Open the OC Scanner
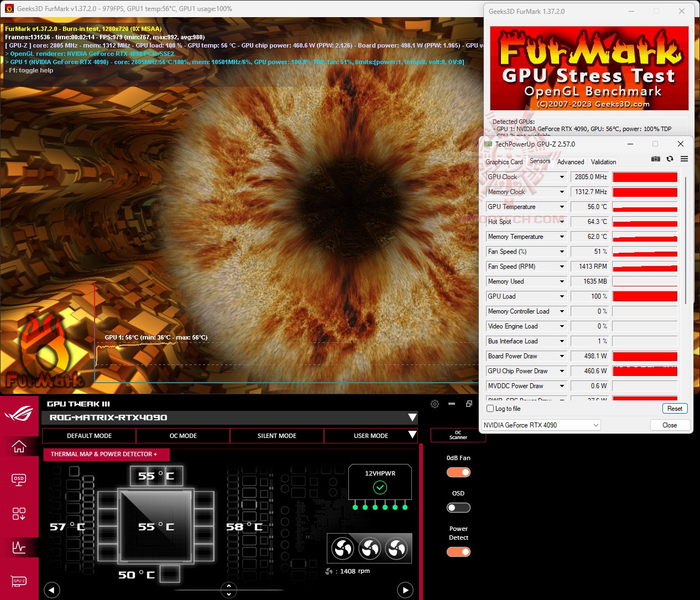Screen dimensions: 700x600 click(x=458, y=435)
